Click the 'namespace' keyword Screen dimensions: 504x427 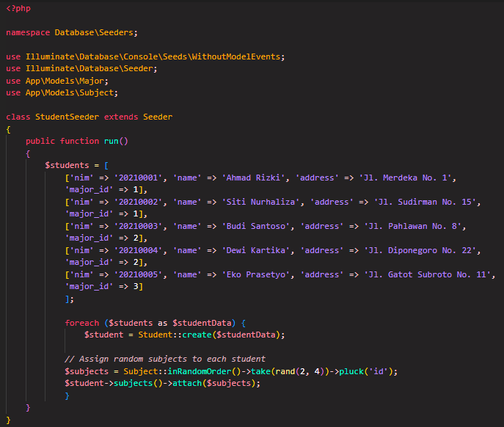tap(28, 32)
